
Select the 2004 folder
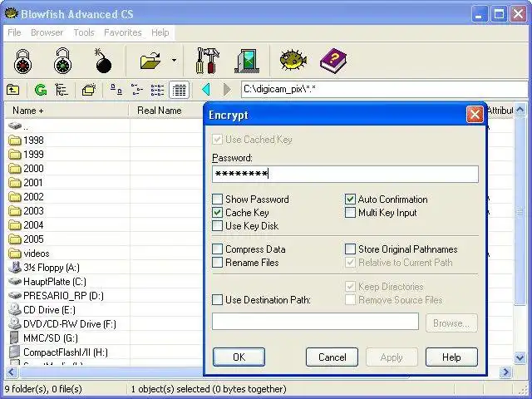pyautogui.click(x=27, y=225)
